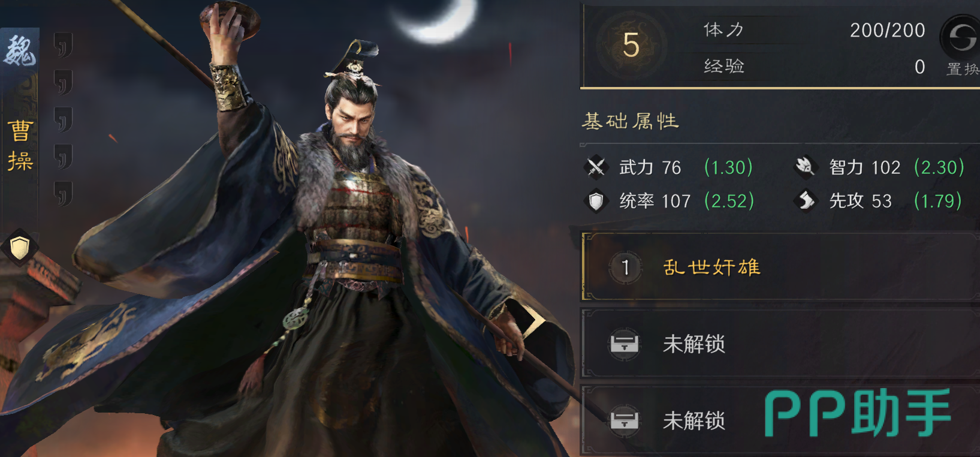Viewport: 980px width, 457px height.
Task: Tap the 先攻 initiative icon
Action: 806,200
